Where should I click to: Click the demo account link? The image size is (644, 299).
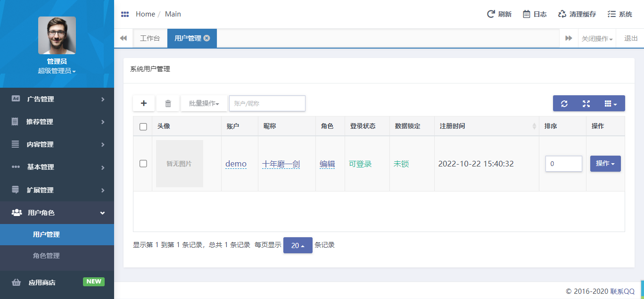236,164
